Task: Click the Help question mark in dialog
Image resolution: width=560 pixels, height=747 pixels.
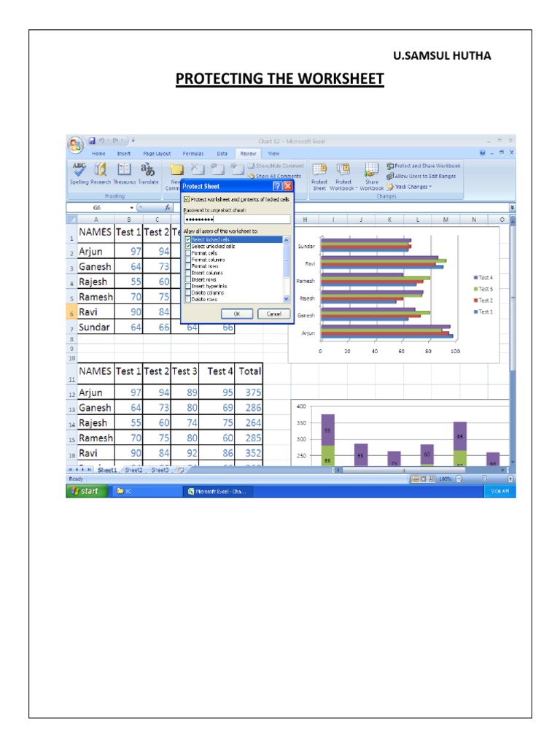Action: [x=277, y=186]
